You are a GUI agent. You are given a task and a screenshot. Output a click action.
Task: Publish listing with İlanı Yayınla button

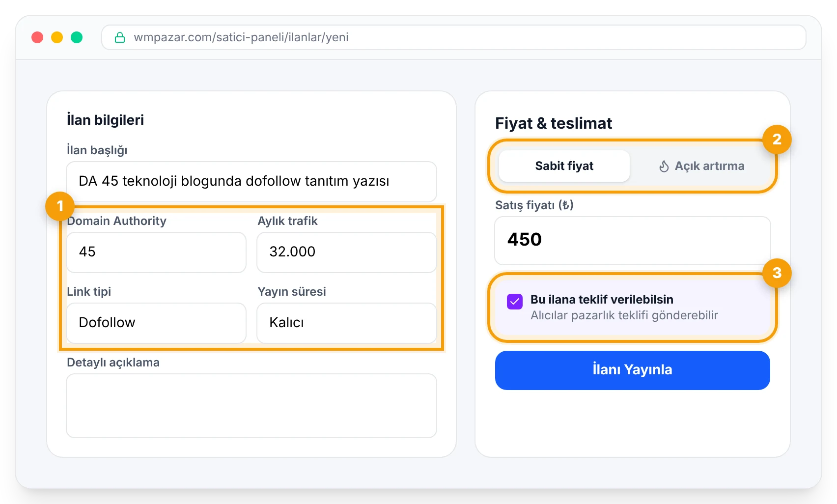pyautogui.click(x=633, y=370)
